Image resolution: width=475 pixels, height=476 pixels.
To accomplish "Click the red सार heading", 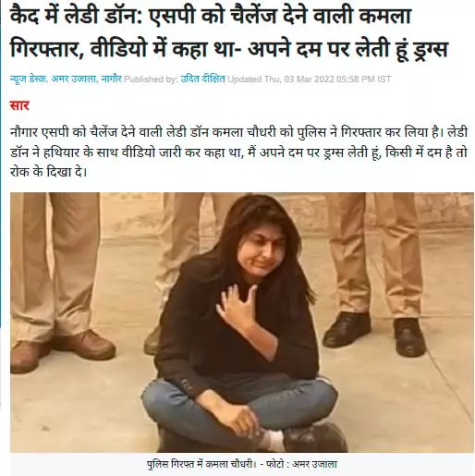I will coord(19,105).
